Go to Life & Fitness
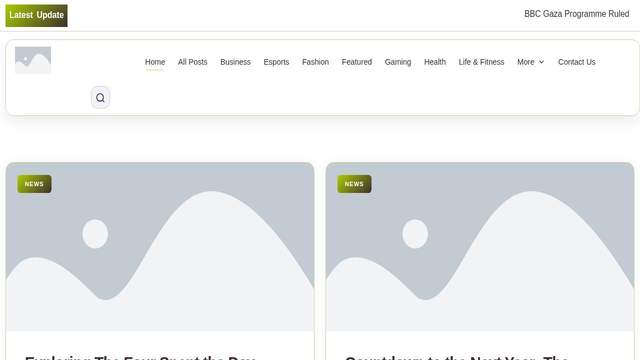The height and width of the screenshot is (360, 640). click(x=481, y=62)
